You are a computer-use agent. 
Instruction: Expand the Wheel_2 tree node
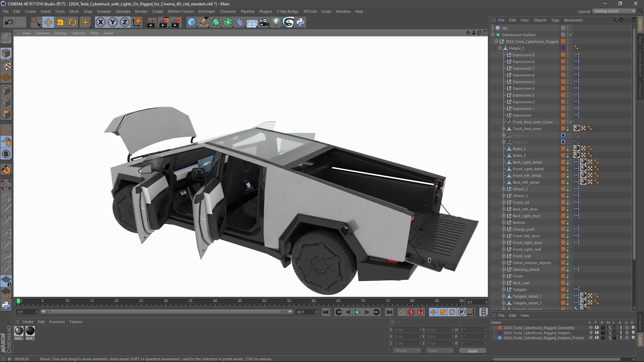[x=504, y=189]
